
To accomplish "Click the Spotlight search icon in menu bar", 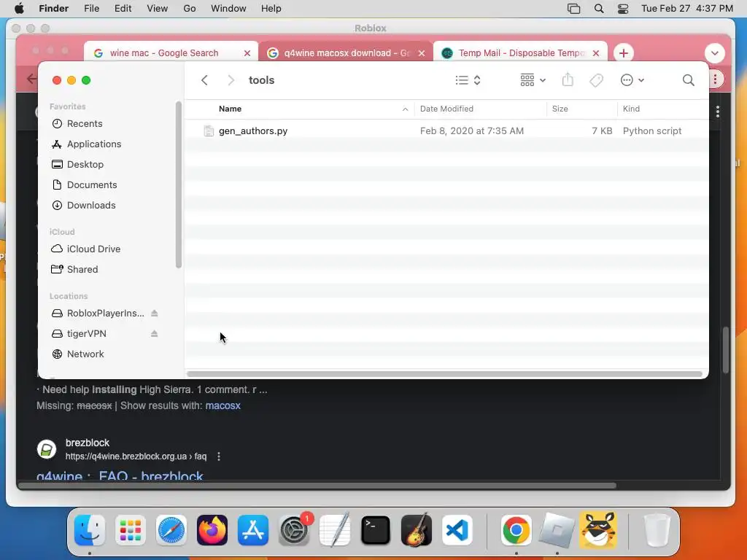I will pos(599,9).
